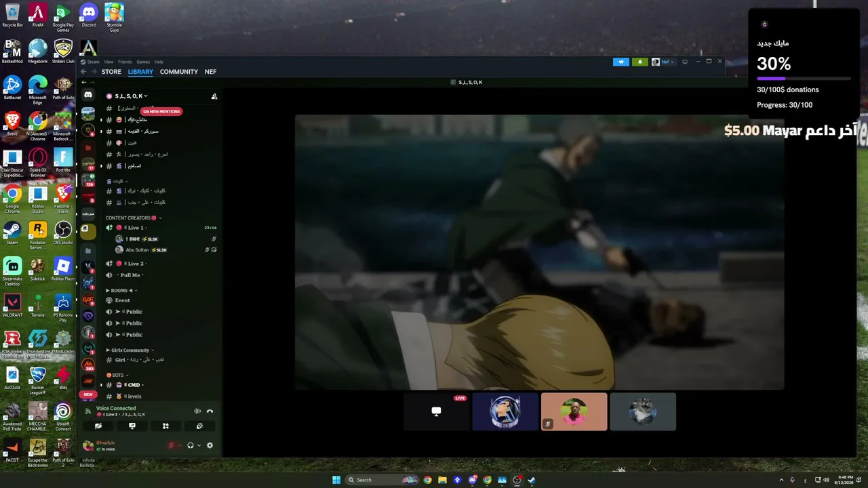Open headphone output options arrow
This screenshot has width=868, height=488.
198,445
